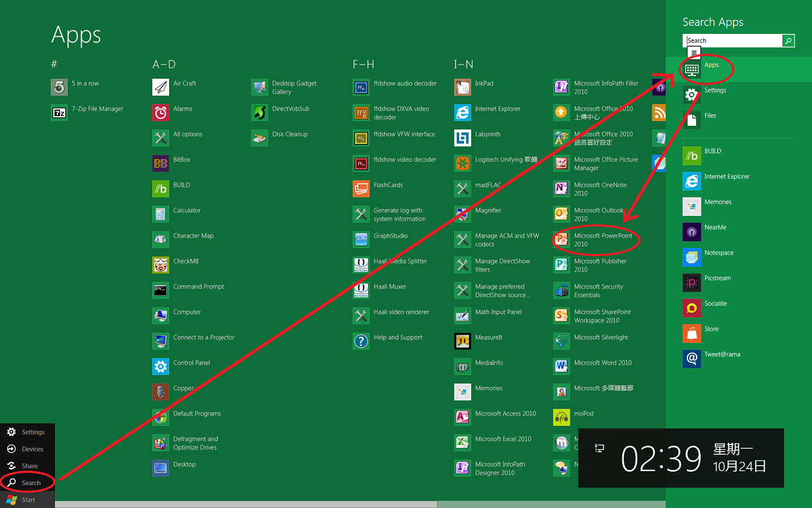Open Haali Muxer
812x508 pixels.
tap(379, 290)
